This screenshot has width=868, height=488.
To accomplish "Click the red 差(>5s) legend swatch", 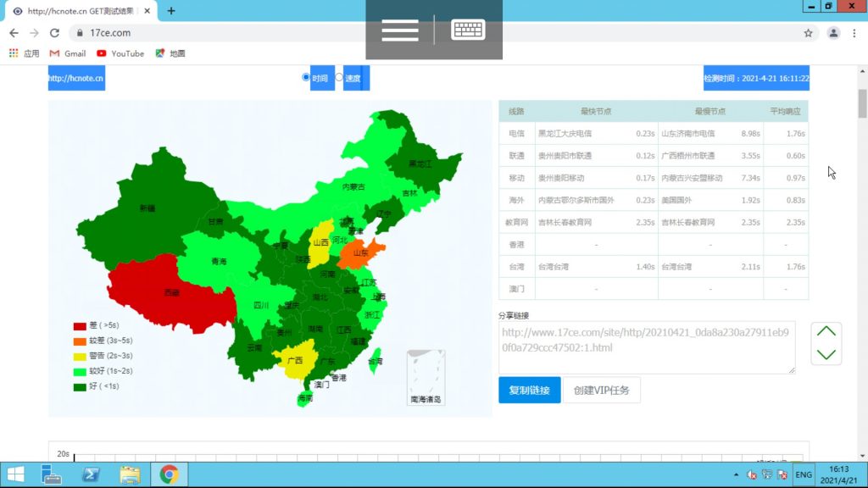I will (79, 325).
